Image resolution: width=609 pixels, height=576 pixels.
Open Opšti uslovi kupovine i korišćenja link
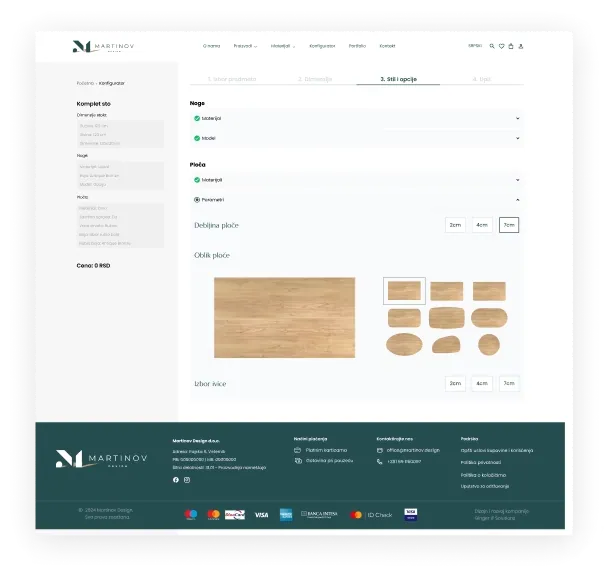pyautogui.click(x=497, y=451)
